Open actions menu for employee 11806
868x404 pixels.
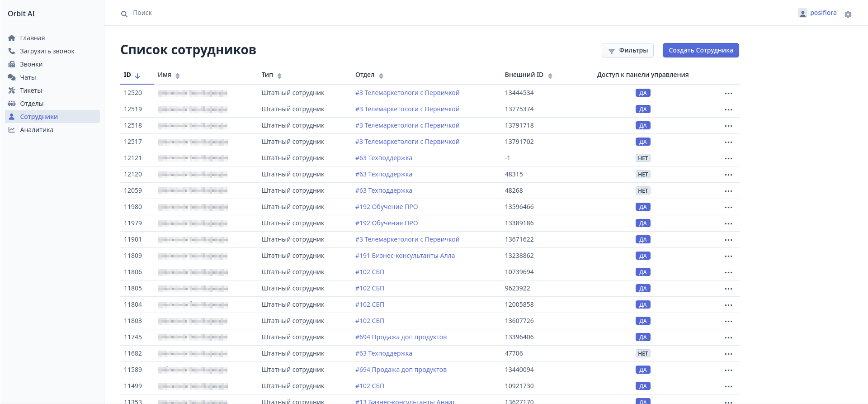point(728,272)
